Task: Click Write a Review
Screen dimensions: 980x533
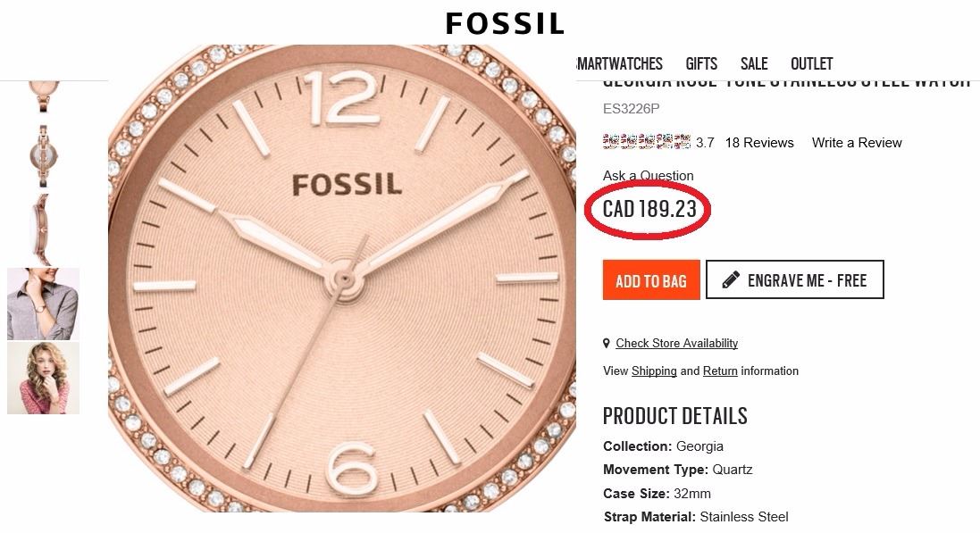Action: [x=857, y=143]
